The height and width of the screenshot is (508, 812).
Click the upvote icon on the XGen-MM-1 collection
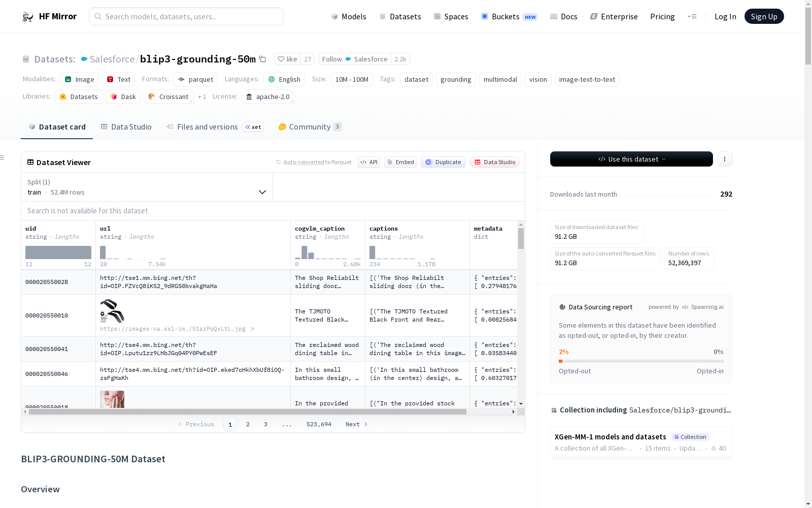(714, 448)
